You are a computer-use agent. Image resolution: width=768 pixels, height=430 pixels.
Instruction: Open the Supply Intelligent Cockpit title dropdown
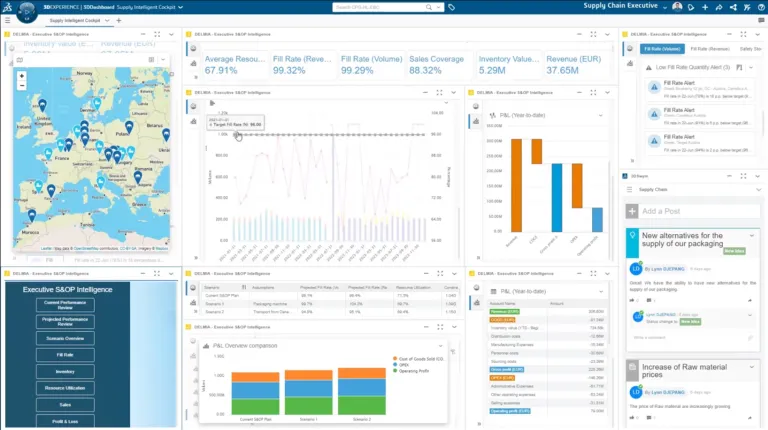[180, 7]
